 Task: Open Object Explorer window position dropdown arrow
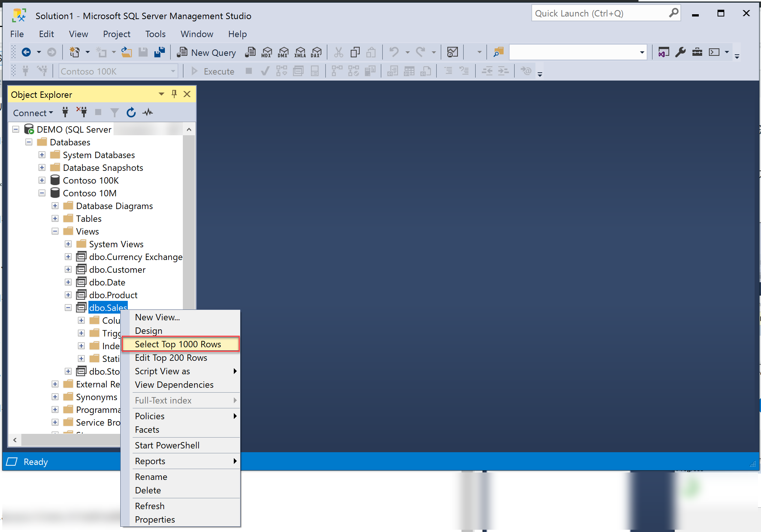(161, 94)
